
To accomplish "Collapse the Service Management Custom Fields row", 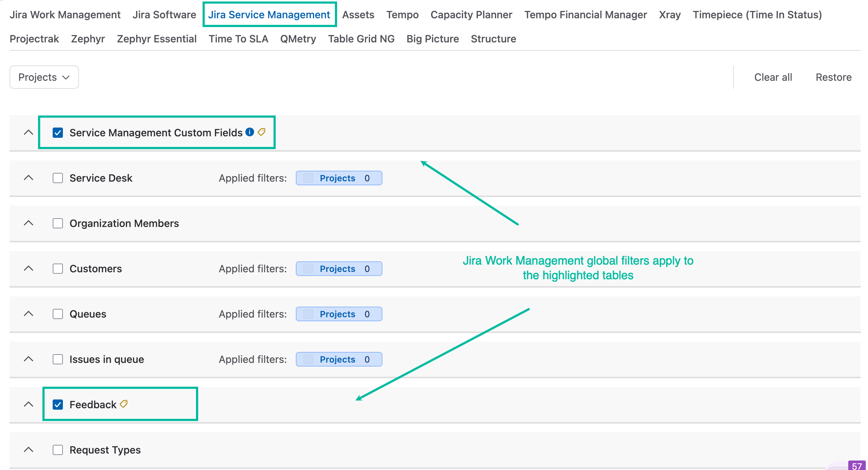I will click(x=29, y=132).
